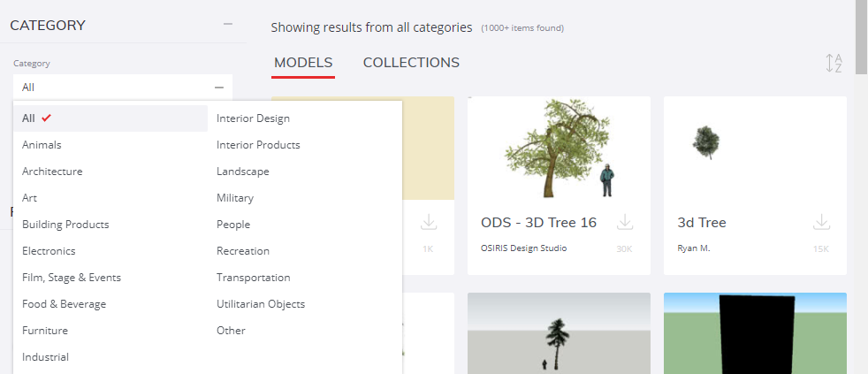Download the partially hidden first model card
The width and height of the screenshot is (868, 374).
point(429,222)
